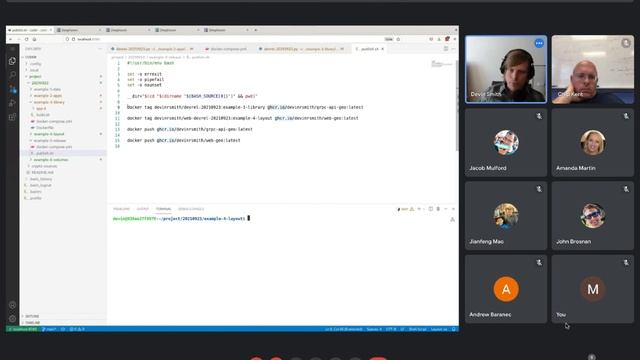The height and width of the screenshot is (360, 640).
Task: Open the Source Control view in the activity bar
Action: coord(12,89)
